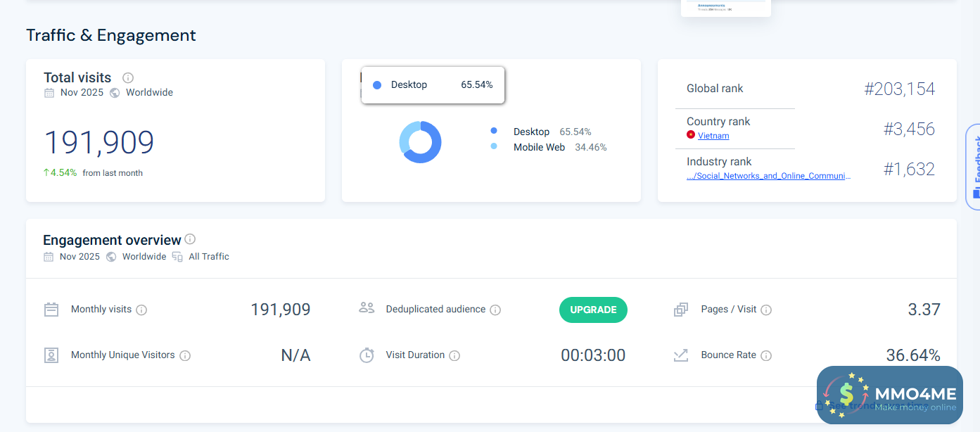The height and width of the screenshot is (432, 980).
Task: Click blue dot in Desktop tooltip
Action: pos(377,85)
